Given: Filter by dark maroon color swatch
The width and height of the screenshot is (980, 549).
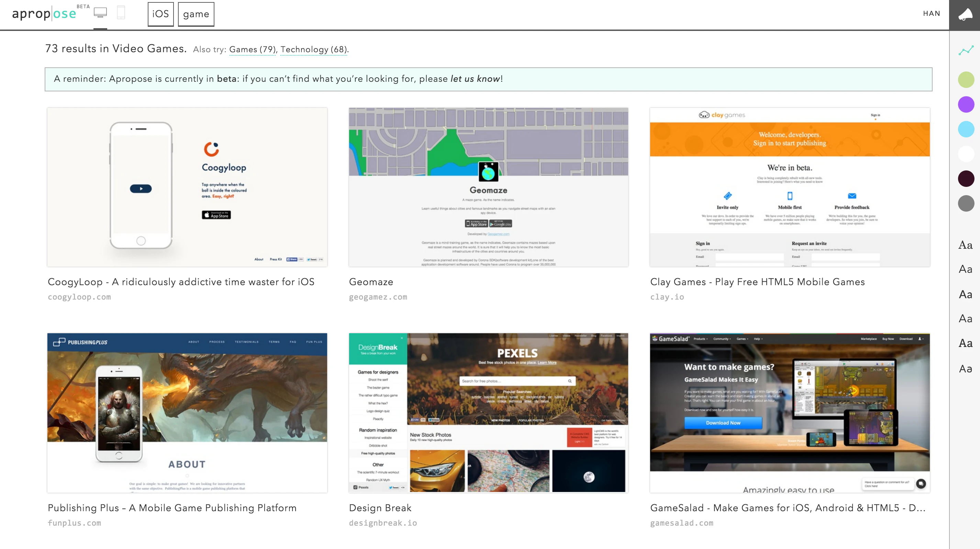Looking at the screenshot, I should [x=966, y=179].
